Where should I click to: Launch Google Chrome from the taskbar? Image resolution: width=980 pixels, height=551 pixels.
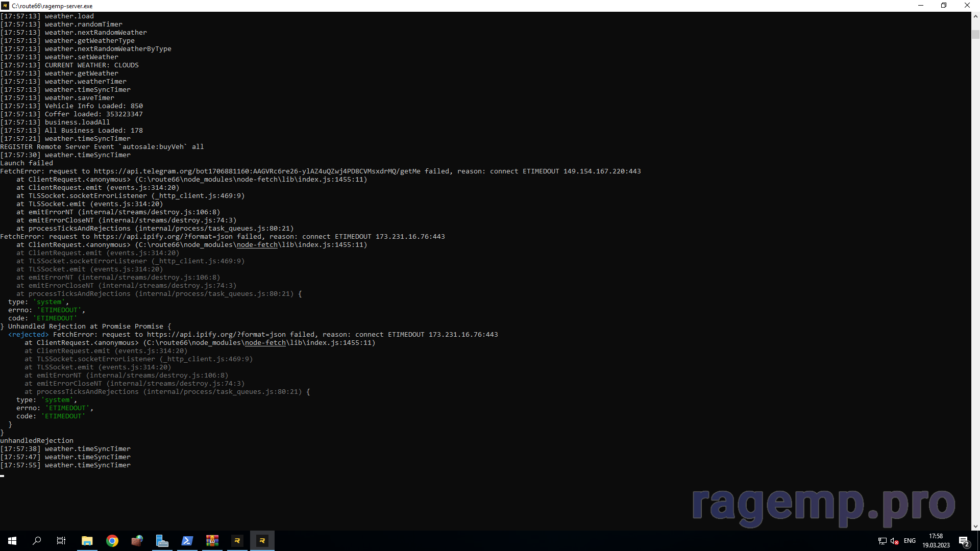click(112, 541)
